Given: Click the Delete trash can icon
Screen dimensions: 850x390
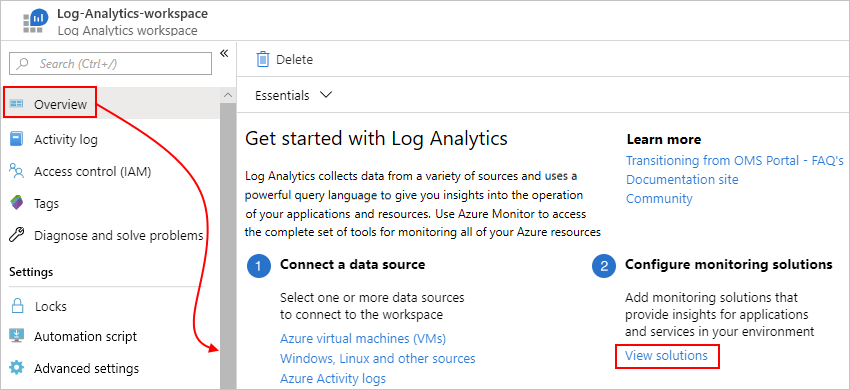Looking at the screenshot, I should (263, 59).
